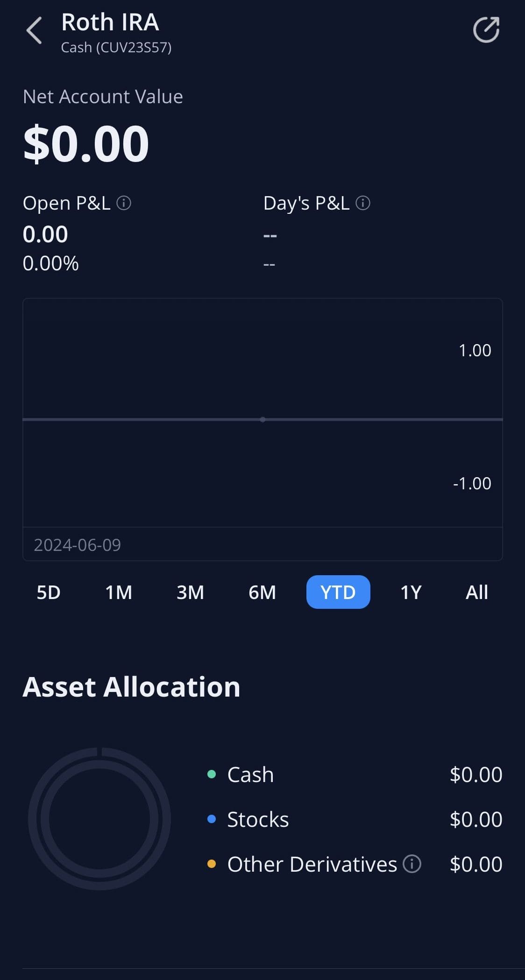Tap the data point on the chart line
The image size is (525, 980).
263,419
